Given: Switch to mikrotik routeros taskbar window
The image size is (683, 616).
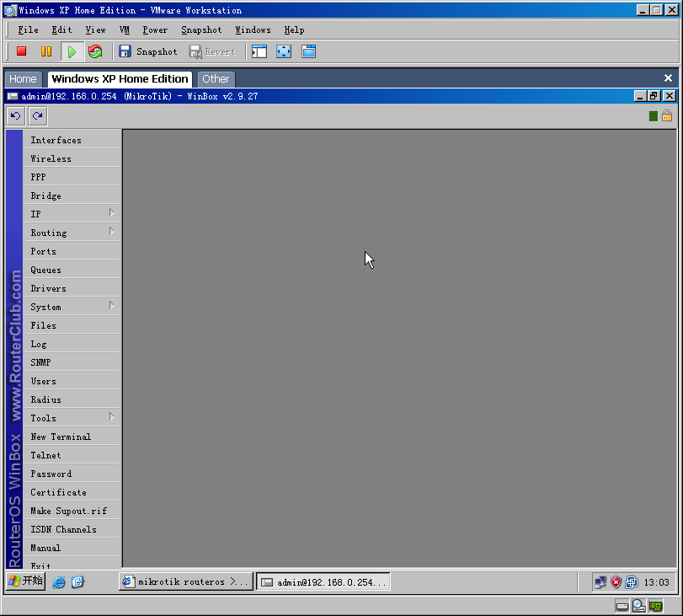Looking at the screenshot, I should click(185, 581).
